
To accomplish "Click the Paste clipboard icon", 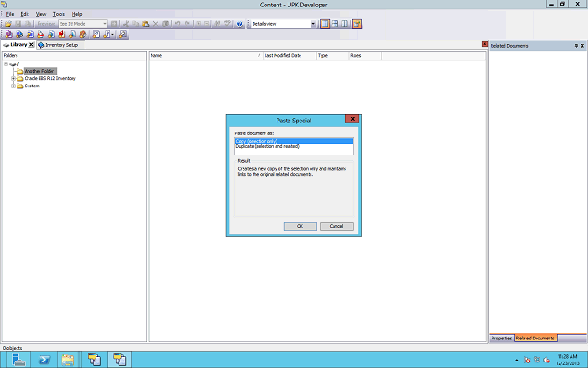I will 145,24.
